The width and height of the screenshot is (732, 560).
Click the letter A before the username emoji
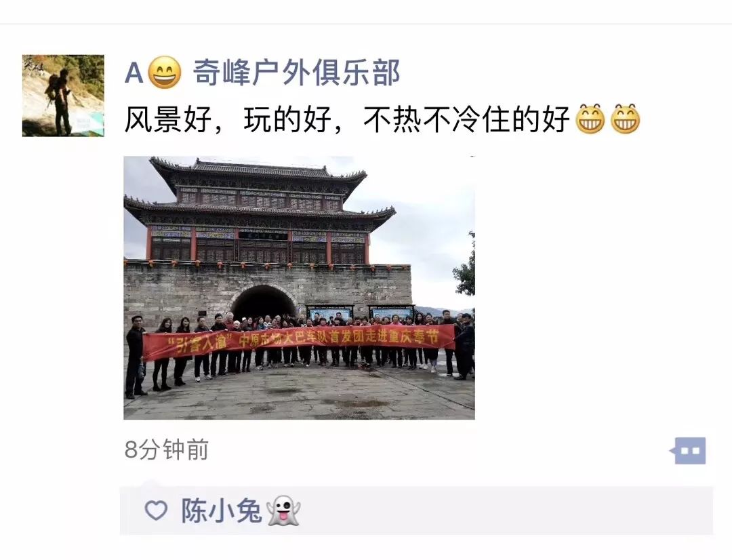(x=134, y=73)
